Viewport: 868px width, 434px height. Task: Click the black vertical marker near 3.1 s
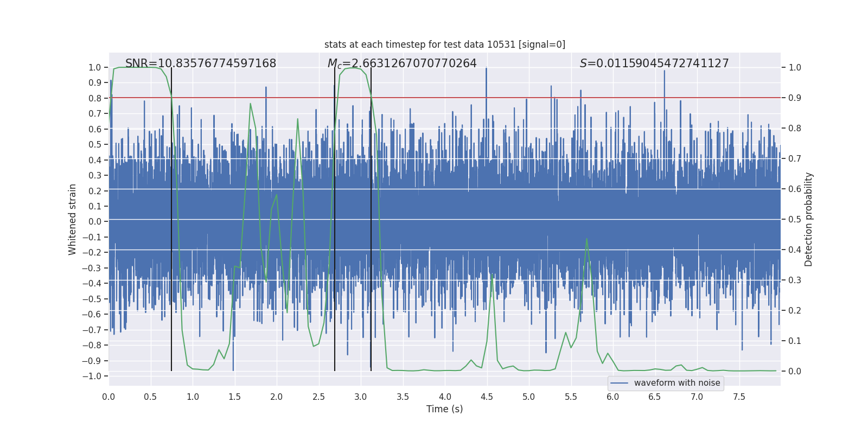coord(371,219)
